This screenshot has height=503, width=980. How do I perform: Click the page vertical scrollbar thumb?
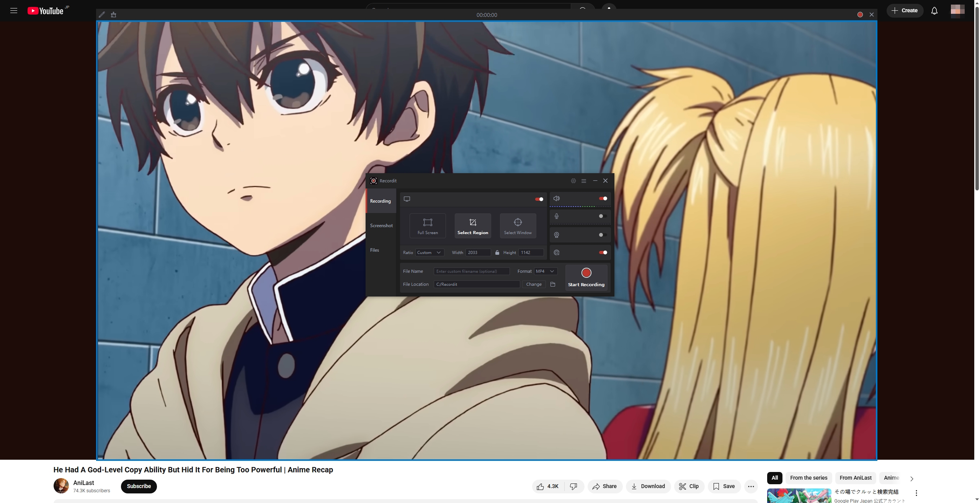(977, 98)
